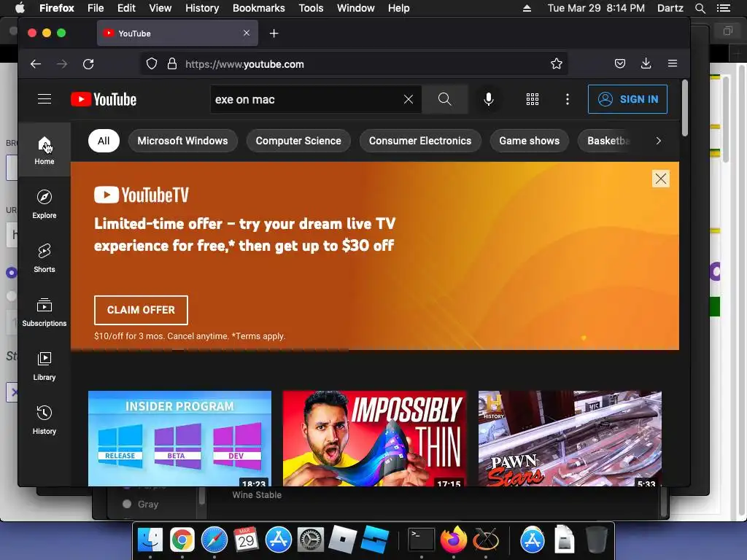Open the Insider Program video thumbnail
Viewport: 747px width, 560px height.
179,438
